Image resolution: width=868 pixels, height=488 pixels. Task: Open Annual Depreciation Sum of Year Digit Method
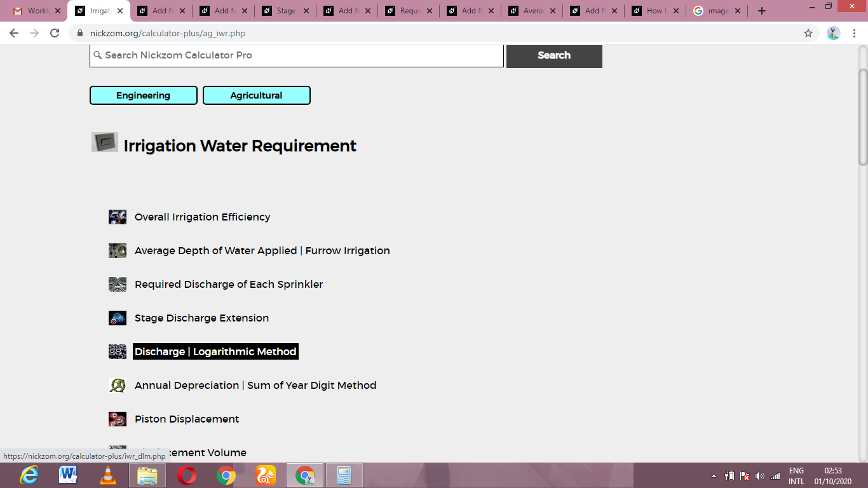tap(255, 386)
